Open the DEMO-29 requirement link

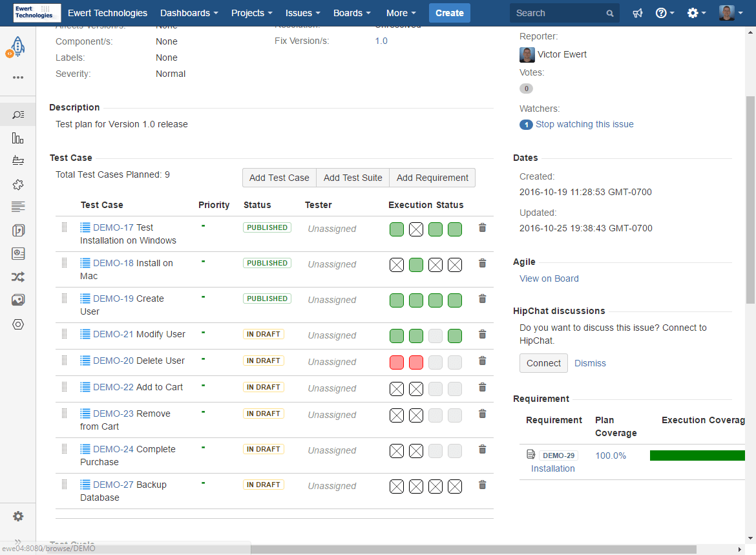pos(558,456)
